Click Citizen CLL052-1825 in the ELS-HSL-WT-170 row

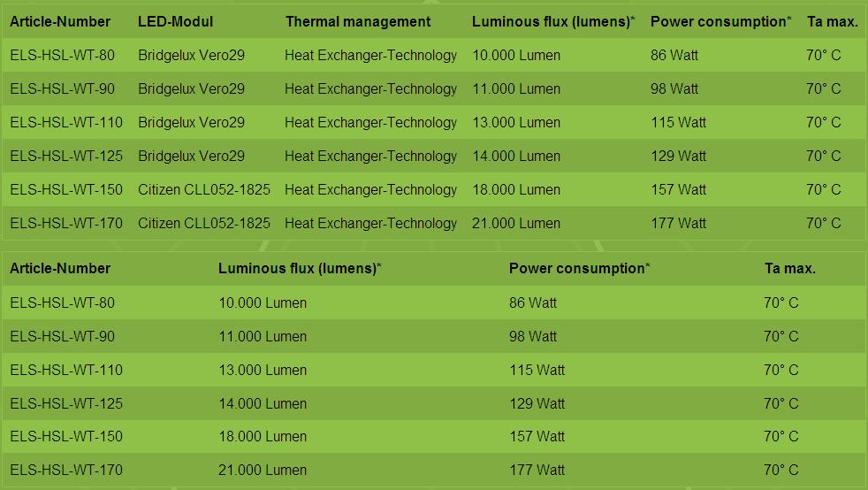coord(204,223)
